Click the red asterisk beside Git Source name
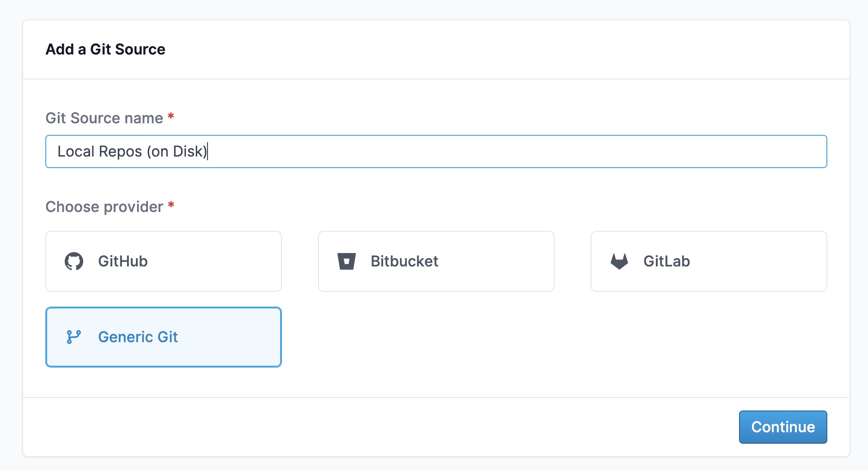Image resolution: width=868 pixels, height=471 pixels. 171,116
